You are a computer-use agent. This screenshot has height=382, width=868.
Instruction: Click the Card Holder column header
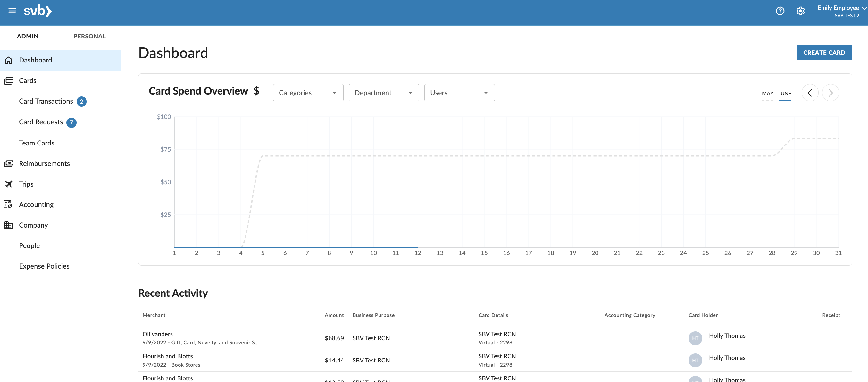click(703, 315)
